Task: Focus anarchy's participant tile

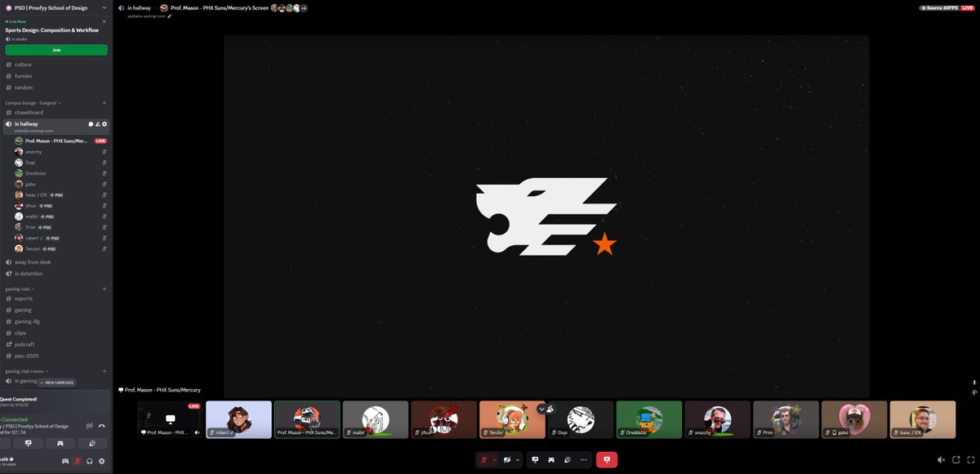Action: click(x=717, y=419)
